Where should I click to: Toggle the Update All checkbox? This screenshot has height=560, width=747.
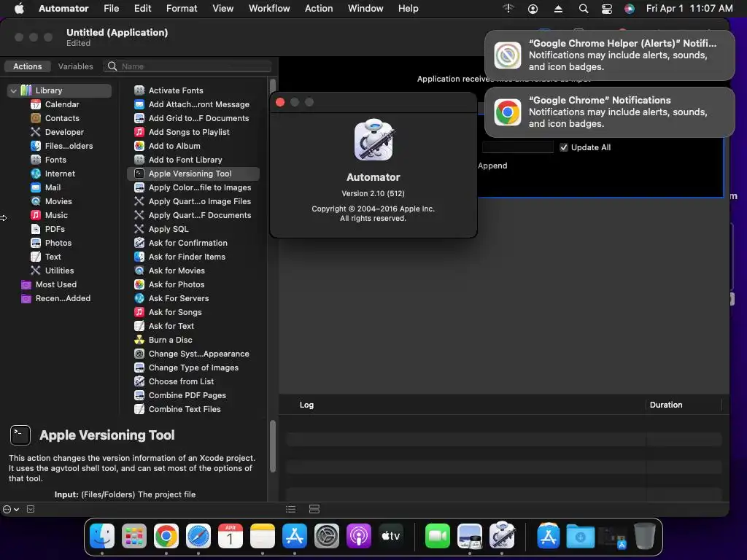pos(564,147)
